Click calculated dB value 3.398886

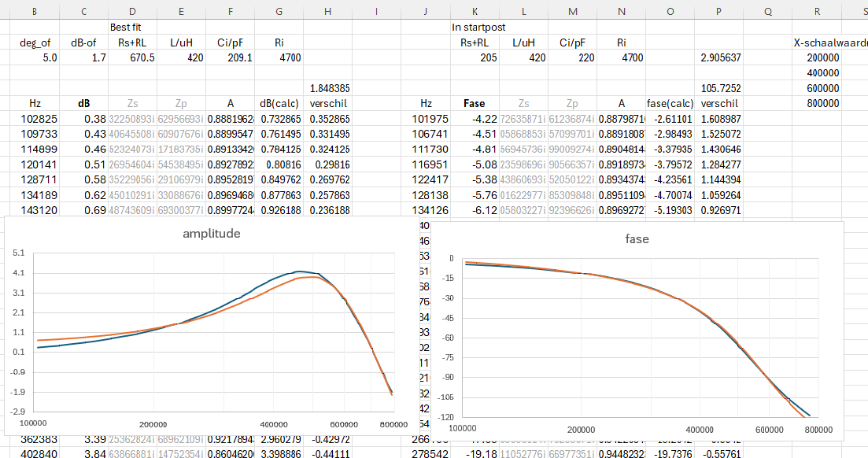pos(279,453)
